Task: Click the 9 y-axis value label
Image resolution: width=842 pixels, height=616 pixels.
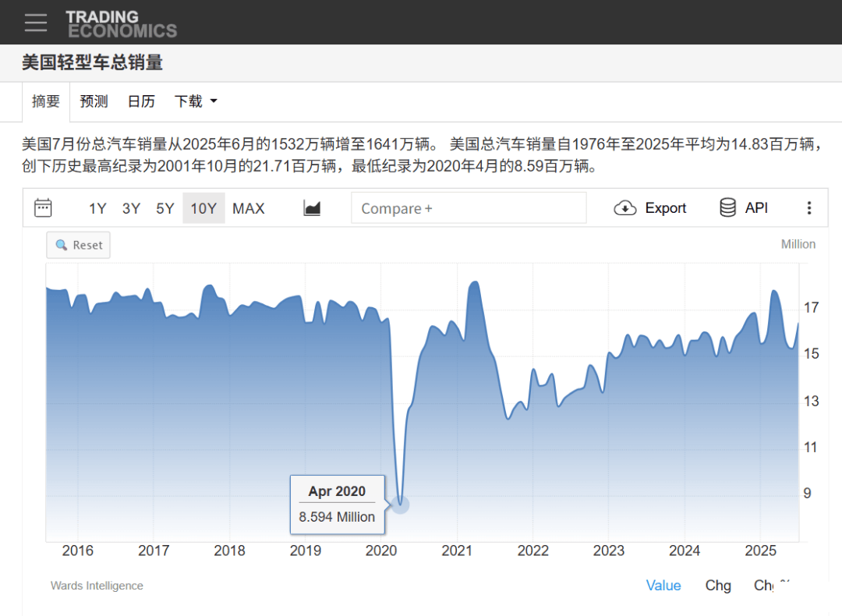Action: click(807, 493)
